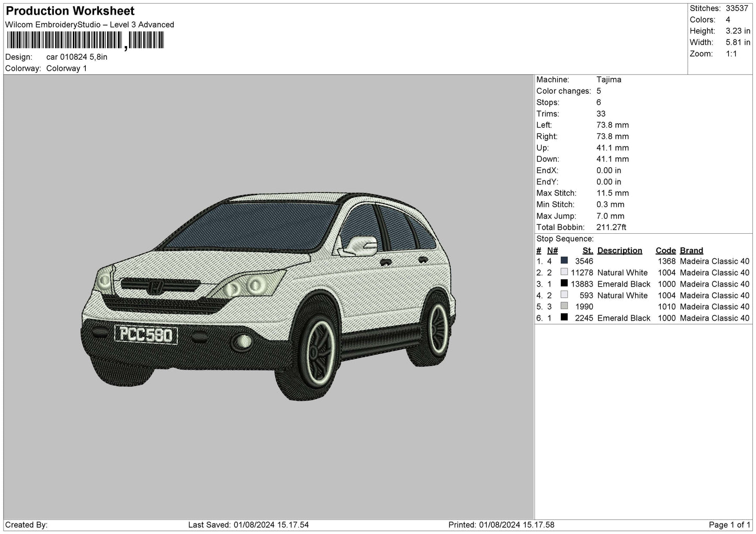Screen dimensions: 756x534
Task: Click stitch count 1990 in stop 5
Action: click(x=584, y=306)
